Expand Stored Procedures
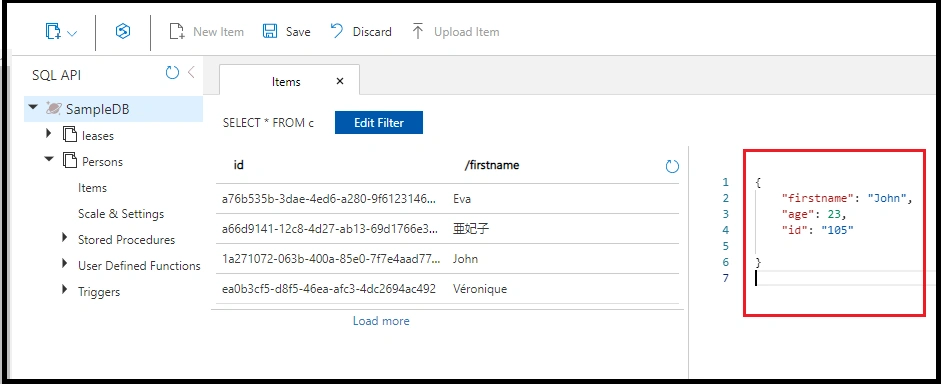Screen dimensions: 941x384 (65, 238)
